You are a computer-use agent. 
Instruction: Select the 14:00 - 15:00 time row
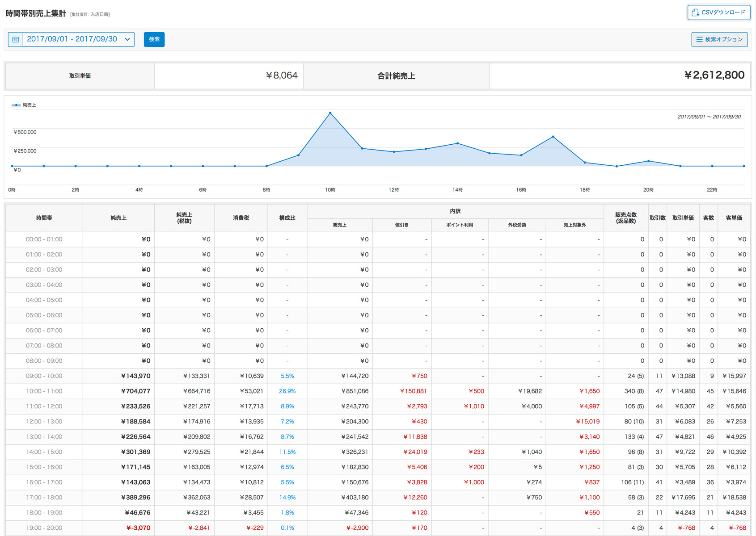point(378,452)
